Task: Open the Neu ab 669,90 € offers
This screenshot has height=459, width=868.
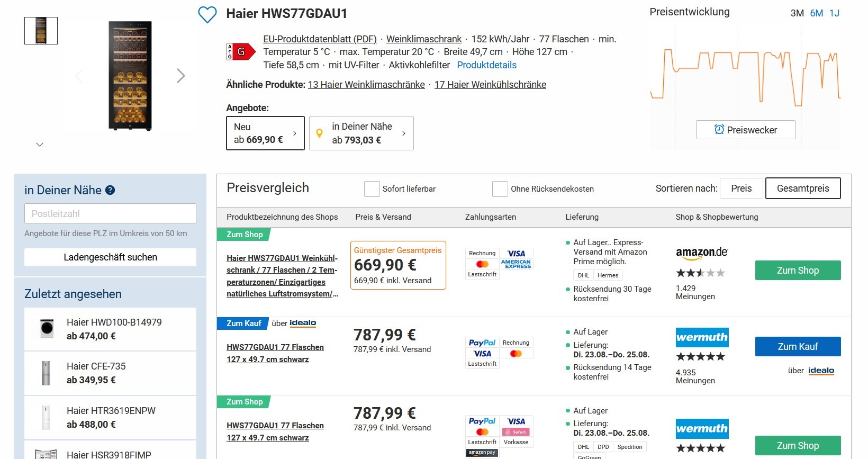Action: point(265,133)
